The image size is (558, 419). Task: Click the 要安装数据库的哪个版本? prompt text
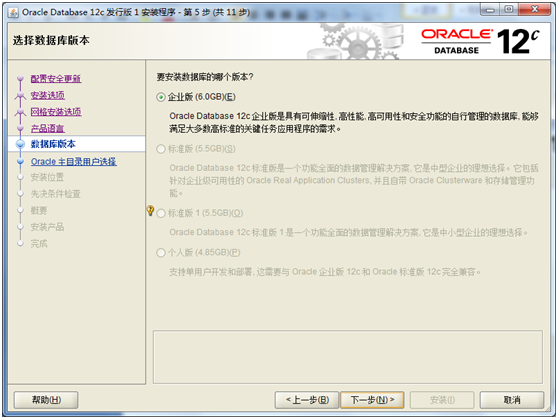[205, 77]
